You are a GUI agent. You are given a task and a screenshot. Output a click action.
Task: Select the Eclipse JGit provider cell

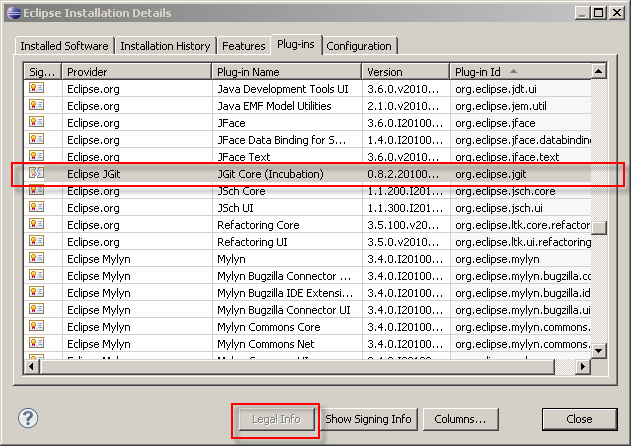click(94, 174)
